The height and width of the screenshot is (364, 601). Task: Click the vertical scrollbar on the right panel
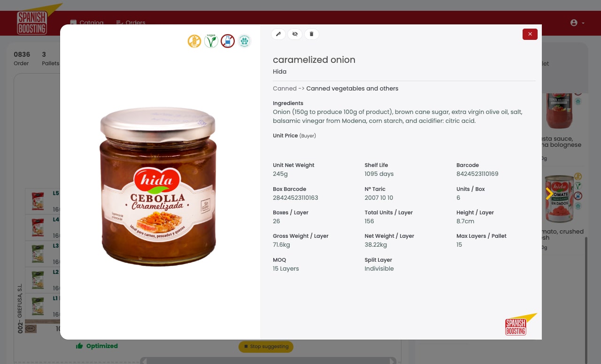586,300
